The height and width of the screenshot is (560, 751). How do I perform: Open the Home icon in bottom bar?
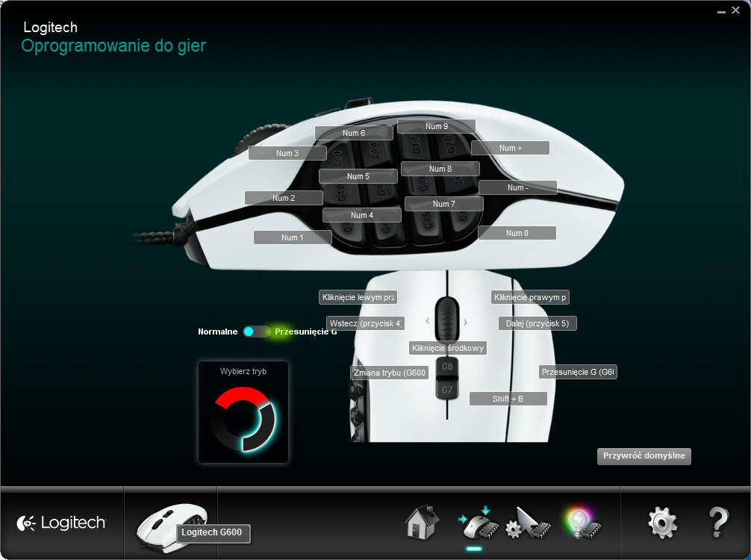(422, 522)
